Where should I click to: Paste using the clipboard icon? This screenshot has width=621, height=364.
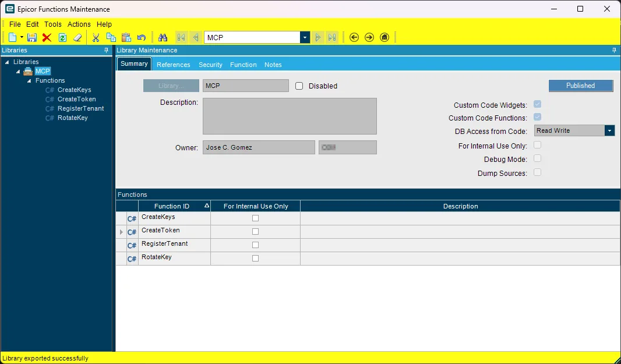click(x=126, y=38)
